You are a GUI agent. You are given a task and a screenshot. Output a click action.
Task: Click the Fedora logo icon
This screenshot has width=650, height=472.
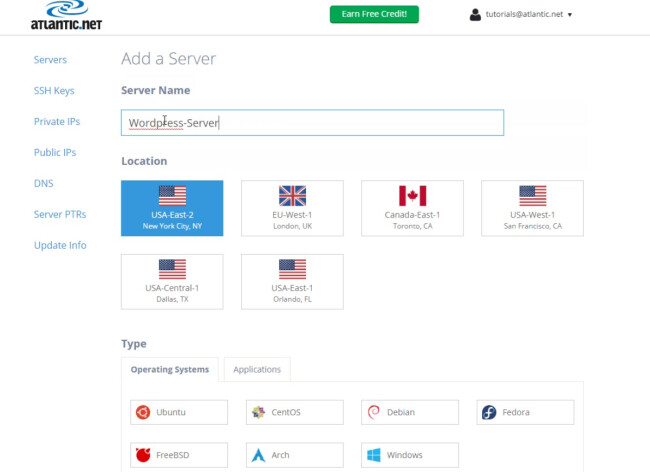click(489, 412)
